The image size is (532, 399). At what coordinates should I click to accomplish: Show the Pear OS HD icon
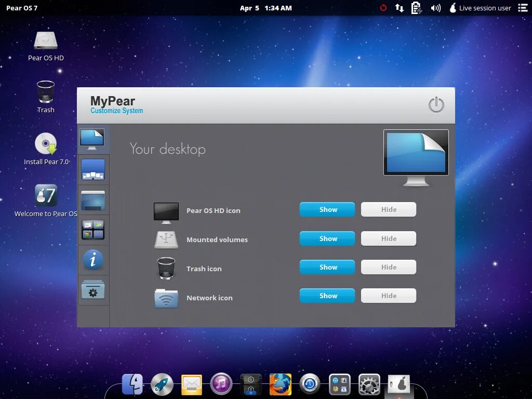click(x=327, y=209)
